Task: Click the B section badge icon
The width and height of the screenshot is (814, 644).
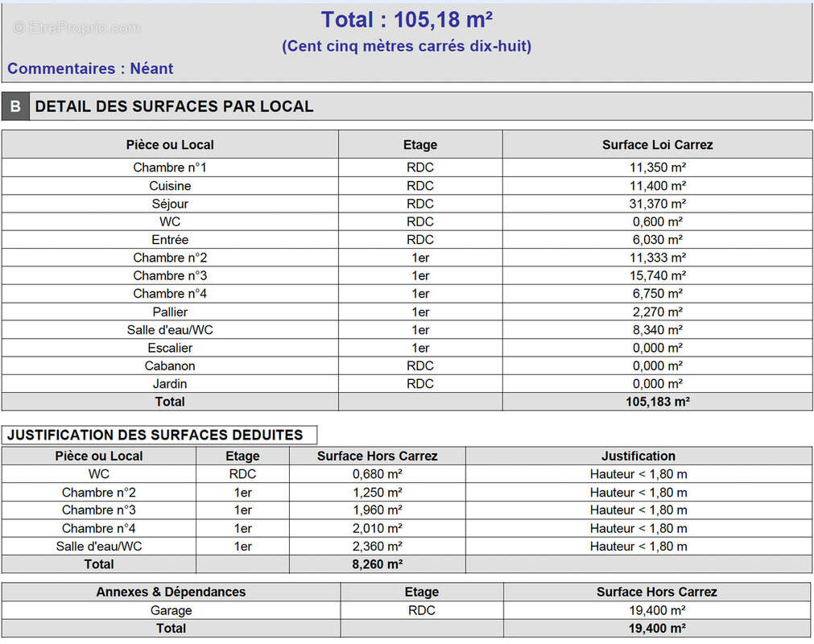Action: [15, 106]
